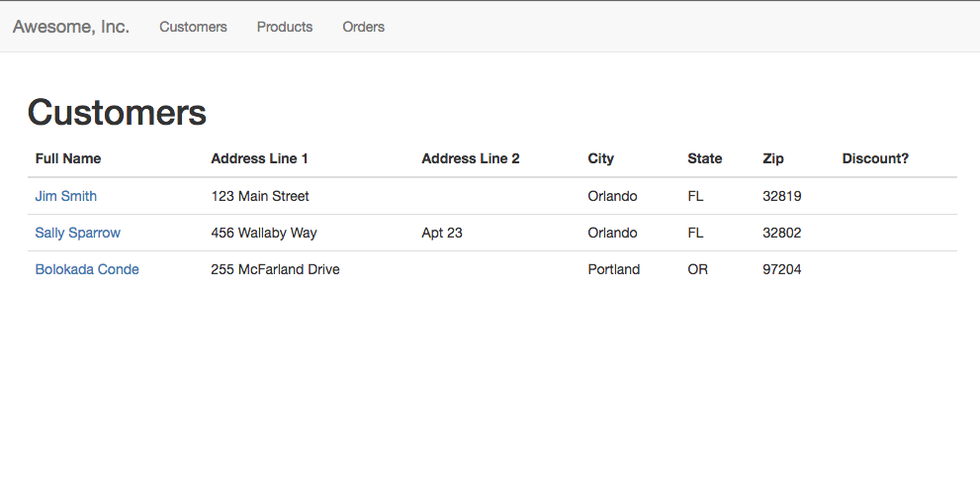Screen dimensions: 980x488
Task: Click the Customers page heading
Action: click(x=117, y=113)
